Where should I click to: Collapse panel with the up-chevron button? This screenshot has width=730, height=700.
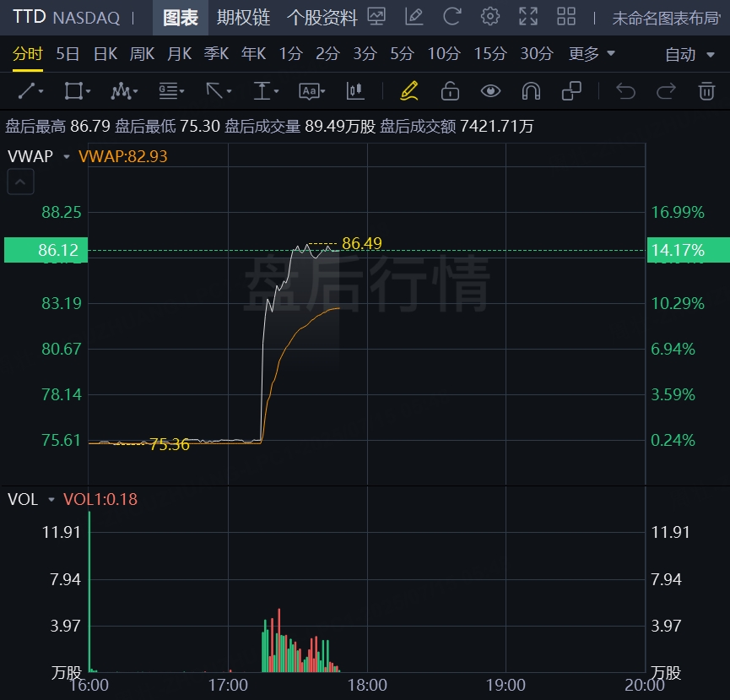tap(21, 181)
